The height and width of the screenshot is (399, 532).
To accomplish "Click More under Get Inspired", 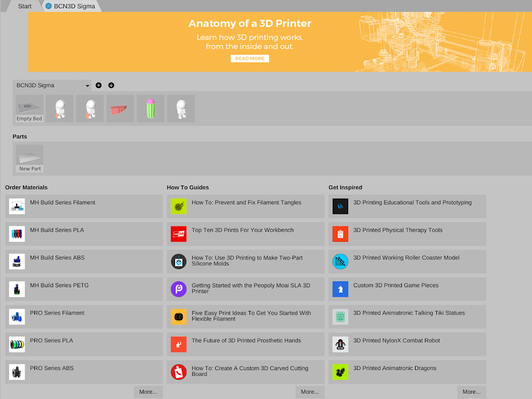I will (471, 392).
